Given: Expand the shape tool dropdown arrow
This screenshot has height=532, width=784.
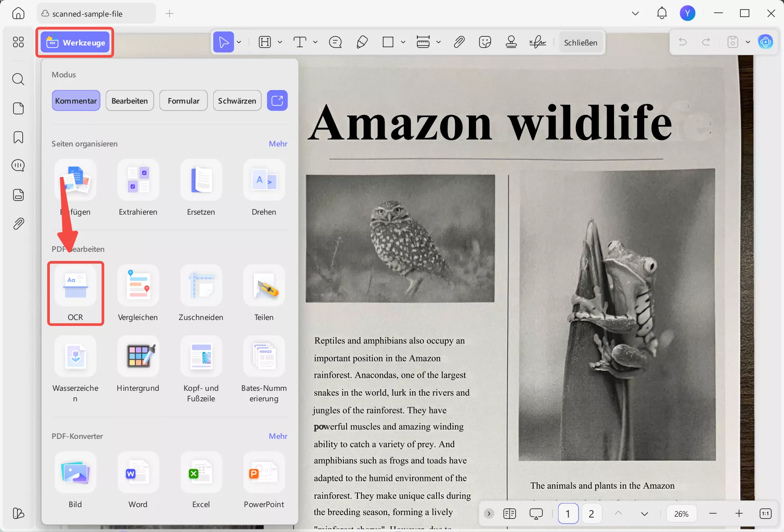Looking at the screenshot, I should click(403, 42).
